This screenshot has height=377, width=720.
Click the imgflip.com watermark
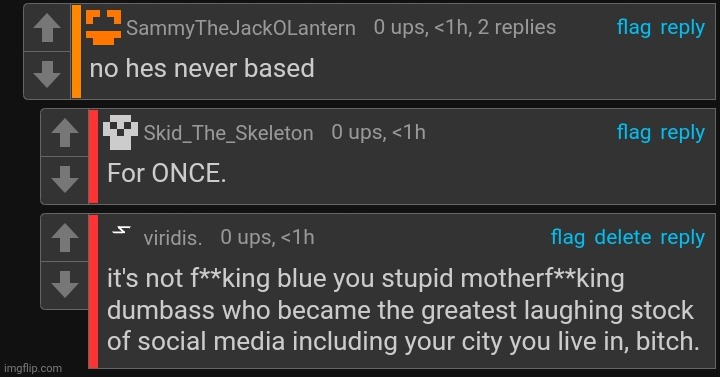pos(33,368)
